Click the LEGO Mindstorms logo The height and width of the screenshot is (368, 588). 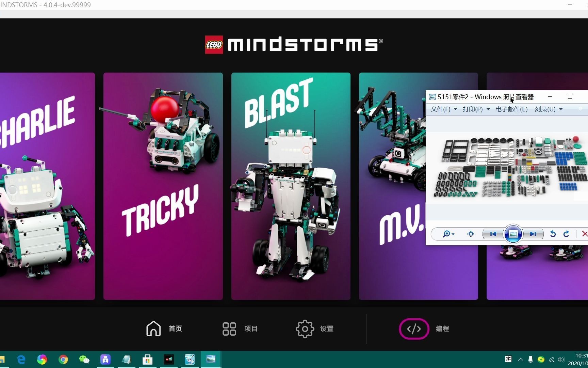[x=294, y=45]
